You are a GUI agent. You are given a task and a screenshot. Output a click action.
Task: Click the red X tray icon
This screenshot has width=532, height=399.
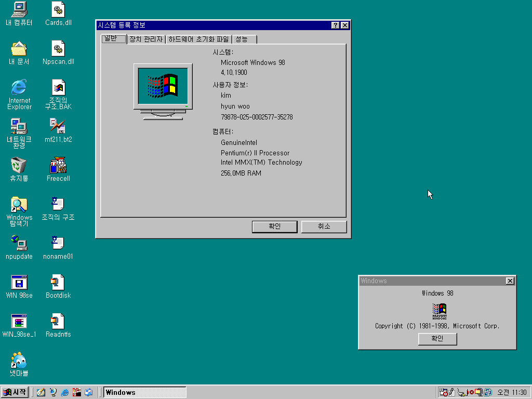pos(471,393)
